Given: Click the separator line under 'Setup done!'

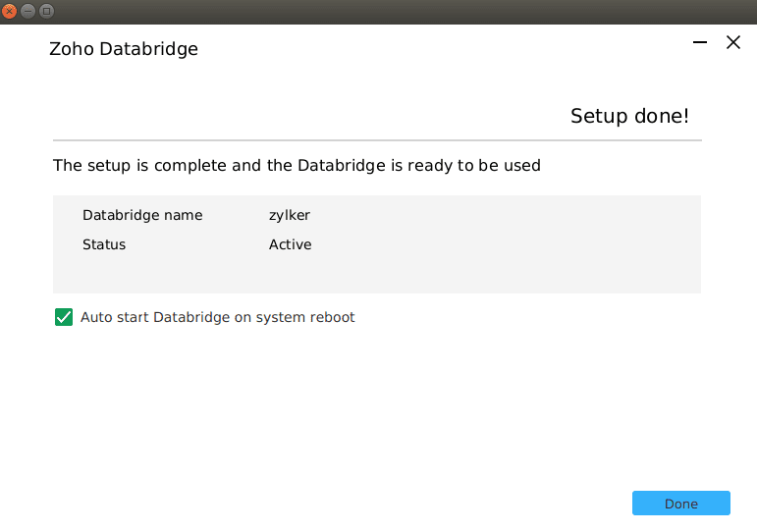Looking at the screenshot, I should (377, 141).
